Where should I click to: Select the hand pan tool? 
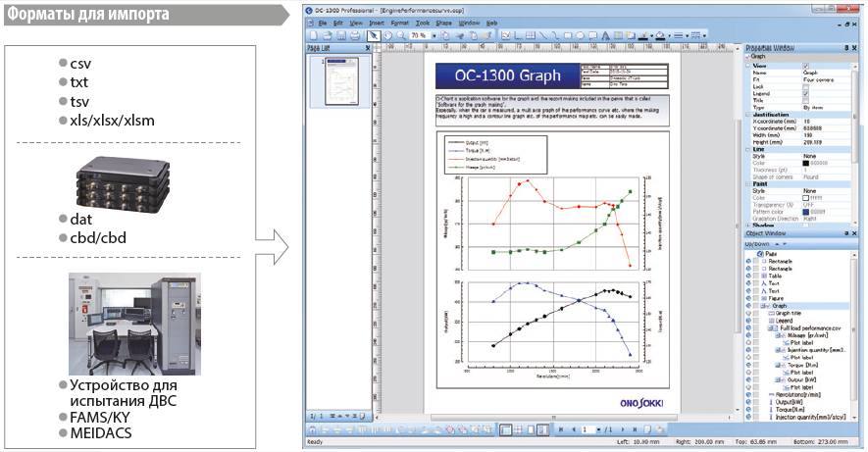point(388,36)
